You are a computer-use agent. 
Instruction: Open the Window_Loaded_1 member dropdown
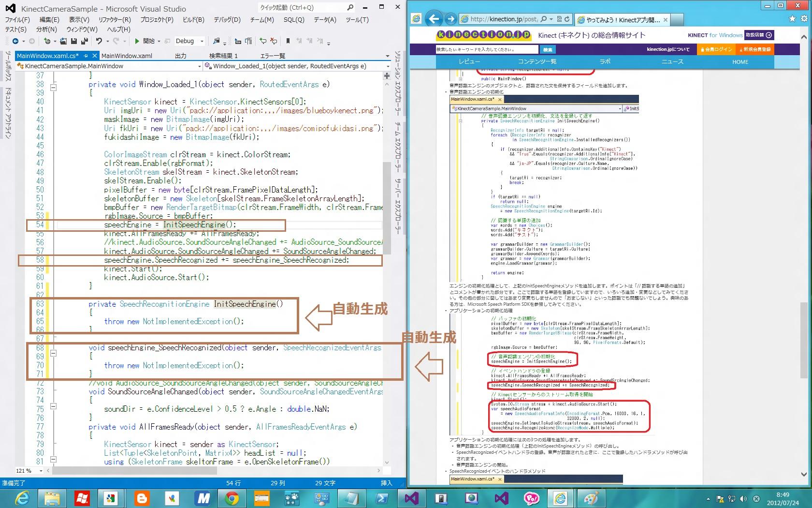387,66
